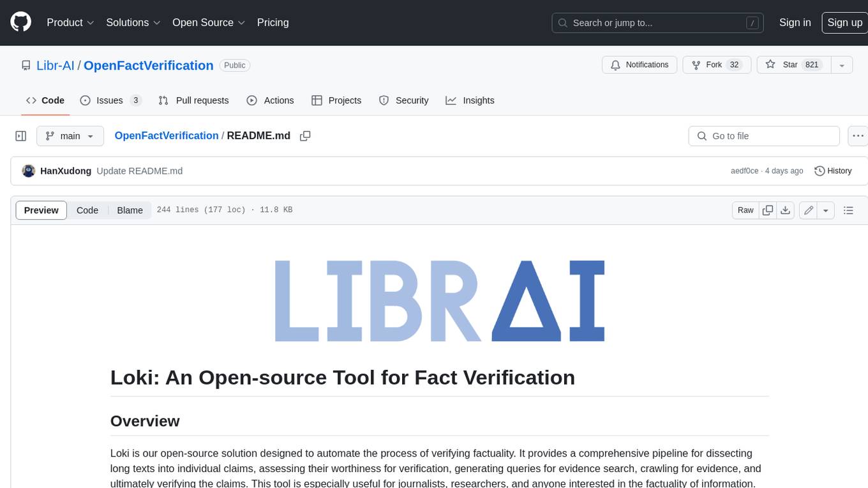Image resolution: width=868 pixels, height=488 pixels.
Task: Switch to Code view of the file
Action: tap(87, 210)
